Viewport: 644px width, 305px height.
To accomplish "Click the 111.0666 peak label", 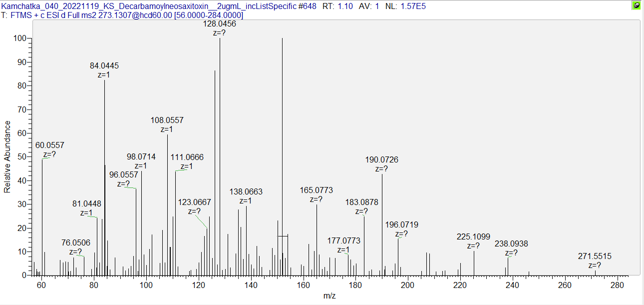I will tap(187, 157).
